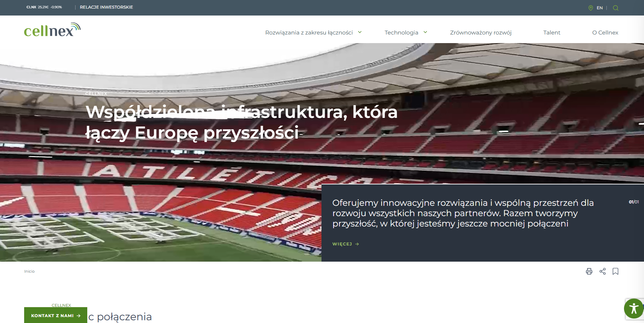Open the Technologia menu item

[401, 32]
